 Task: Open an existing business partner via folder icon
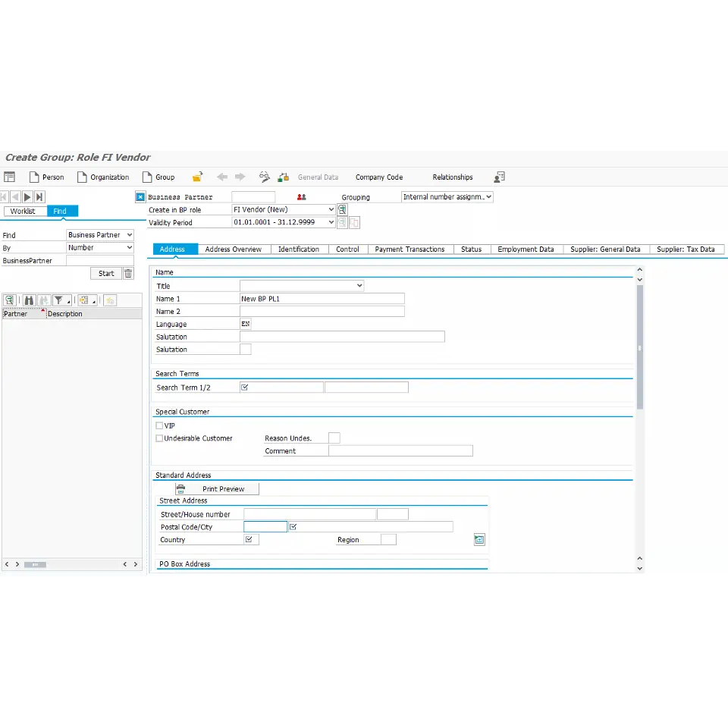coord(198,177)
